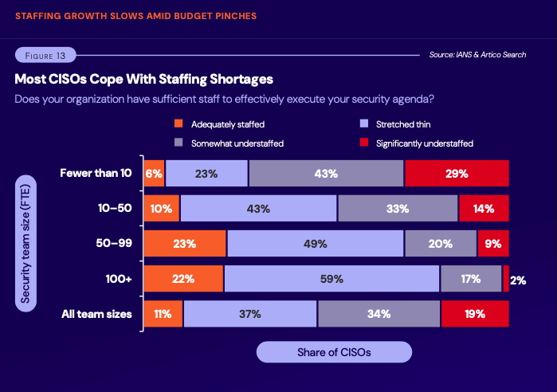557x392 pixels.
Task: Select the 59% Stretched thin bar for 100+
Action: (x=331, y=279)
